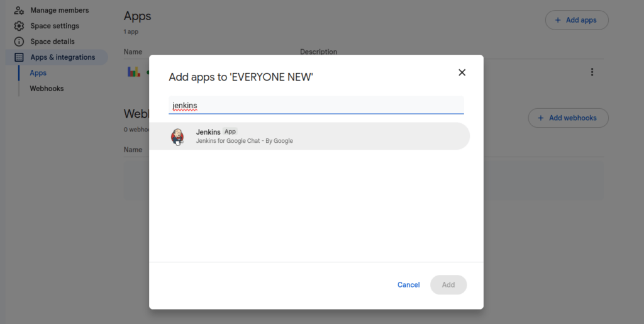Image resolution: width=644 pixels, height=324 pixels.
Task: Click the Space details info icon
Action: click(x=19, y=42)
